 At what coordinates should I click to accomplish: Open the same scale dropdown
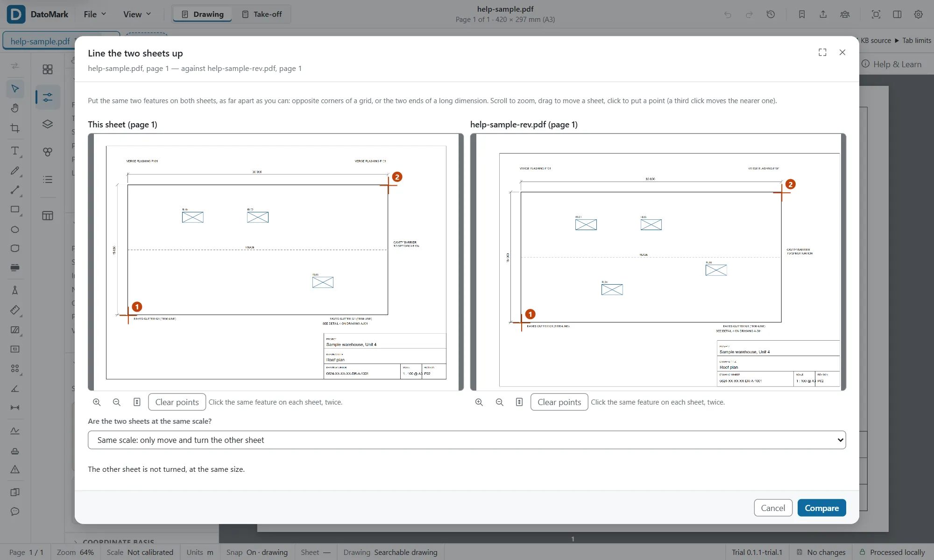click(467, 440)
